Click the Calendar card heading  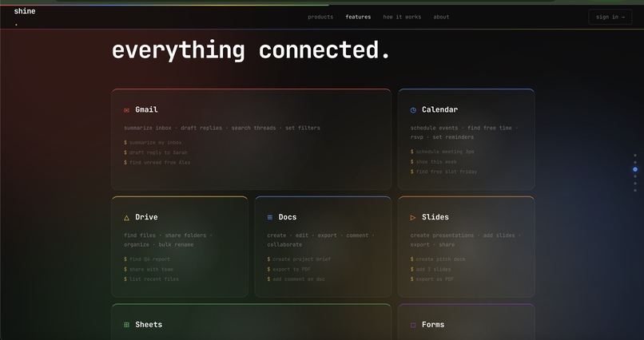point(439,109)
